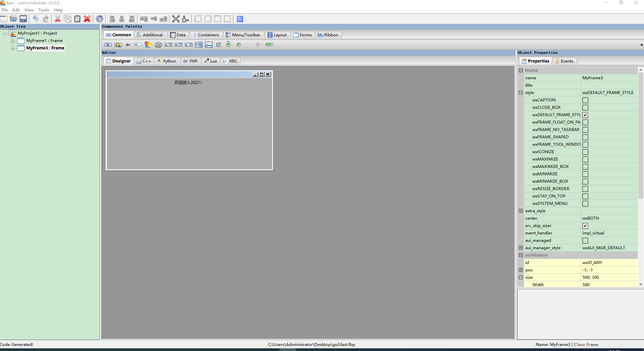Viewport: 644px width, 351px height.
Task: Toggle the stretch sizer item icon
Action: [186, 19]
